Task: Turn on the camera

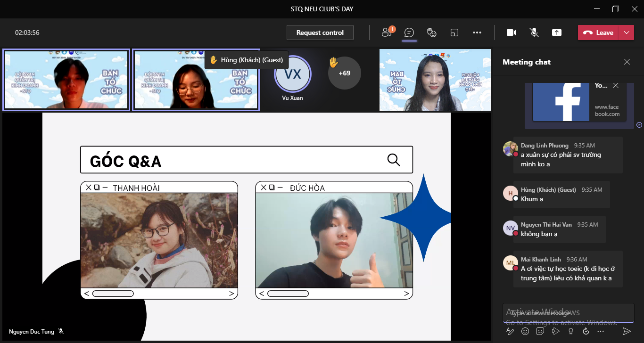Action: (512, 33)
